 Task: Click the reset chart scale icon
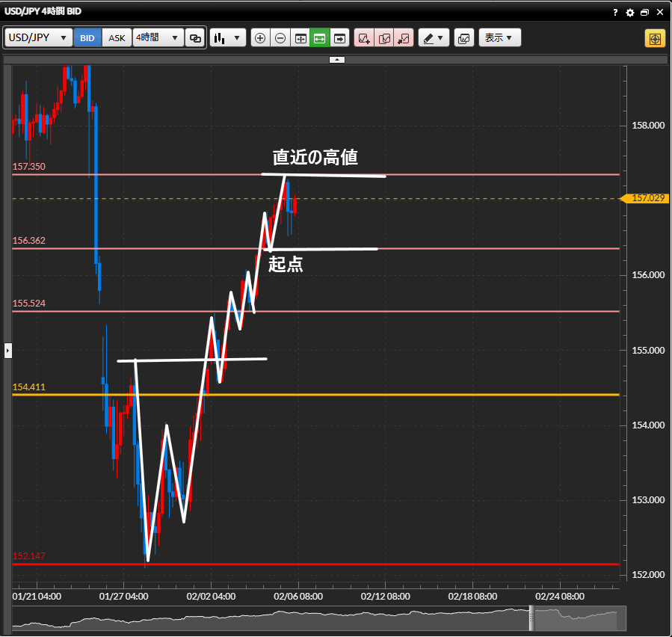point(300,38)
